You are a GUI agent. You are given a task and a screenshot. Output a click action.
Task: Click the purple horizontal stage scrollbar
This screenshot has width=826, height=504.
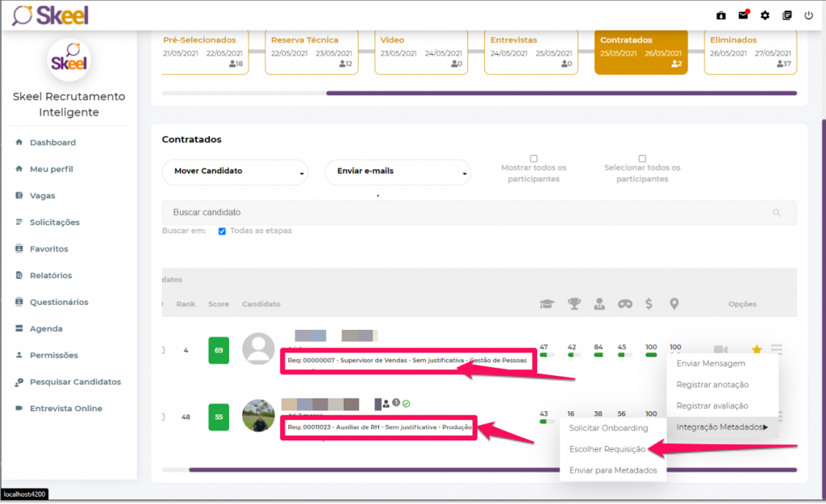click(561, 94)
